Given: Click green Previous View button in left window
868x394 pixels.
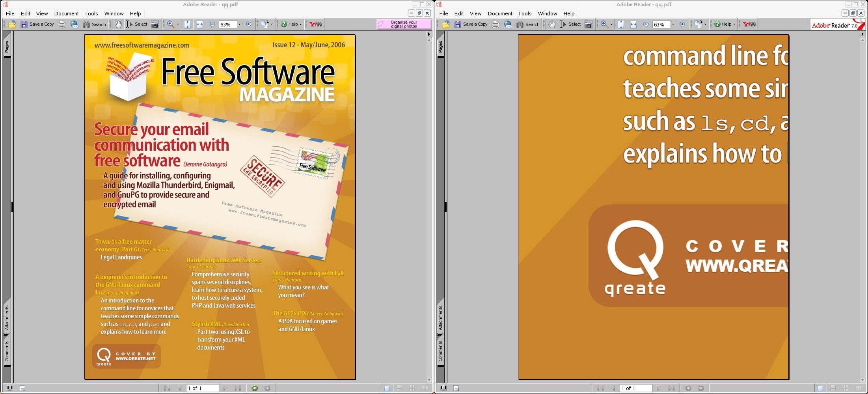Looking at the screenshot, I should point(255,388).
